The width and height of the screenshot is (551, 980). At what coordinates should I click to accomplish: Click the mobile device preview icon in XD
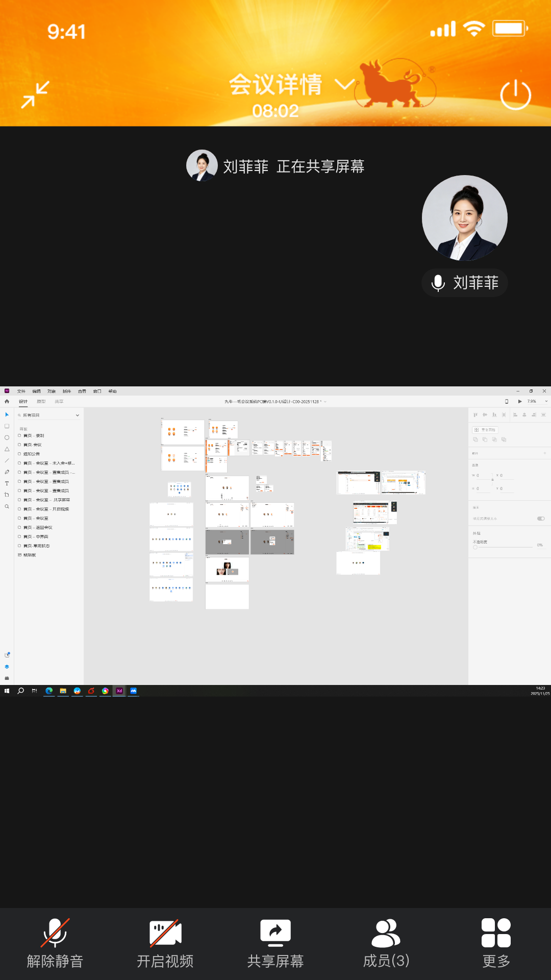pos(506,401)
